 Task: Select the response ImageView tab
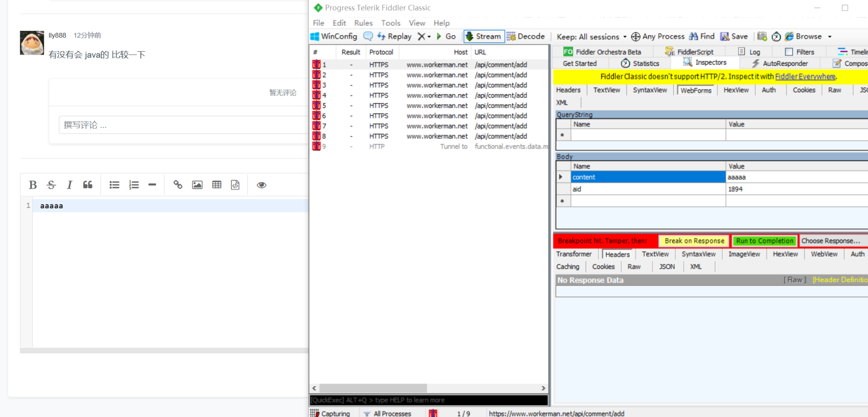[x=744, y=254]
